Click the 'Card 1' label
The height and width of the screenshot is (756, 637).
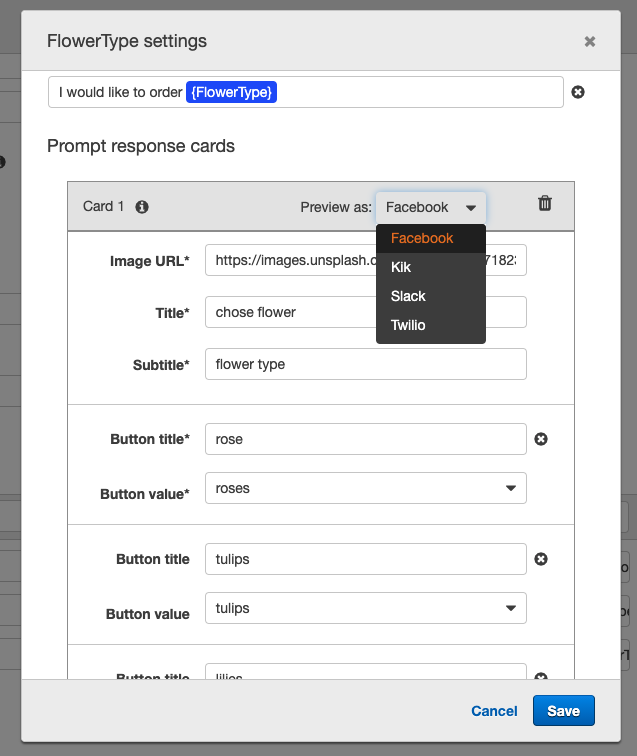103,206
